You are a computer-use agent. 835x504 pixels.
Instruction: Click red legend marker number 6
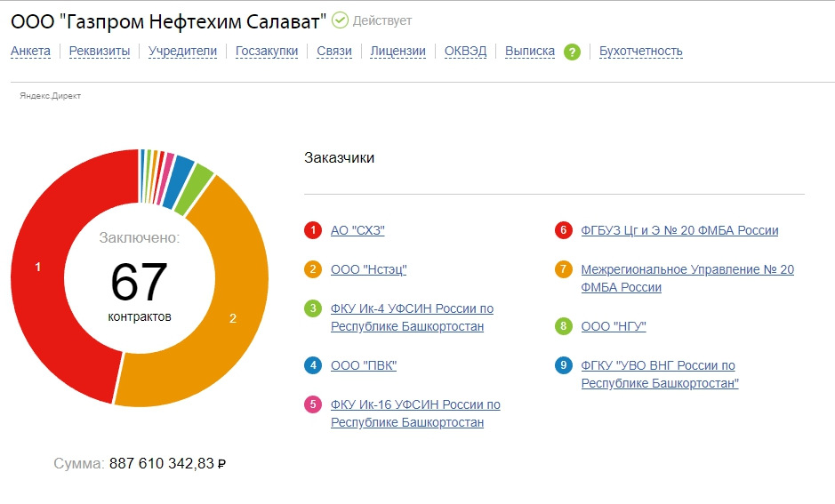coord(564,230)
